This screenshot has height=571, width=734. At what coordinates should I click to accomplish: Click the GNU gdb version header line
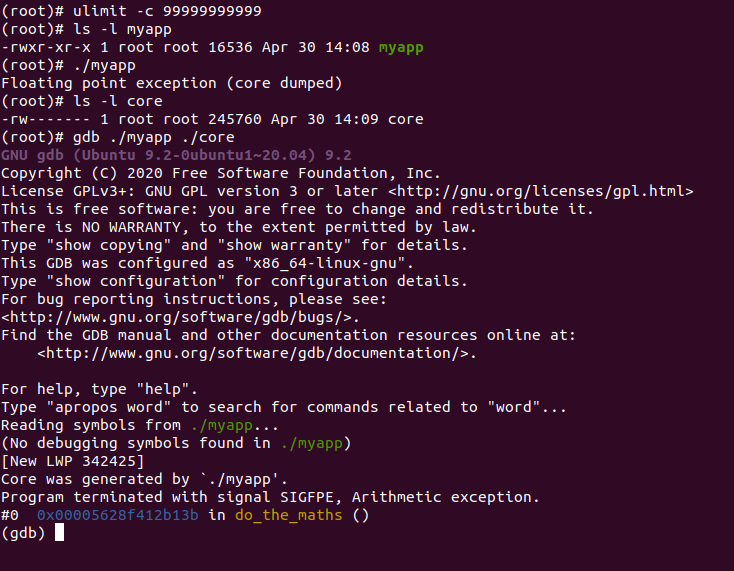[x=176, y=155]
